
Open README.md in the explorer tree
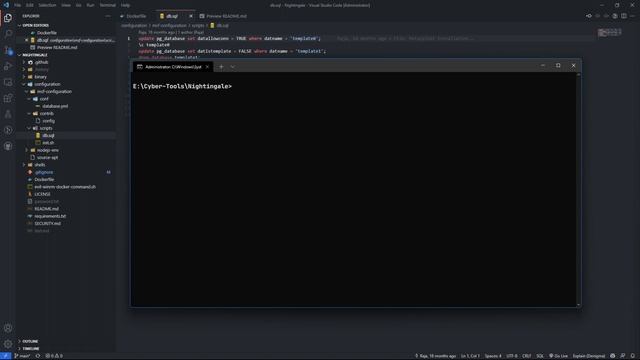coord(46,209)
